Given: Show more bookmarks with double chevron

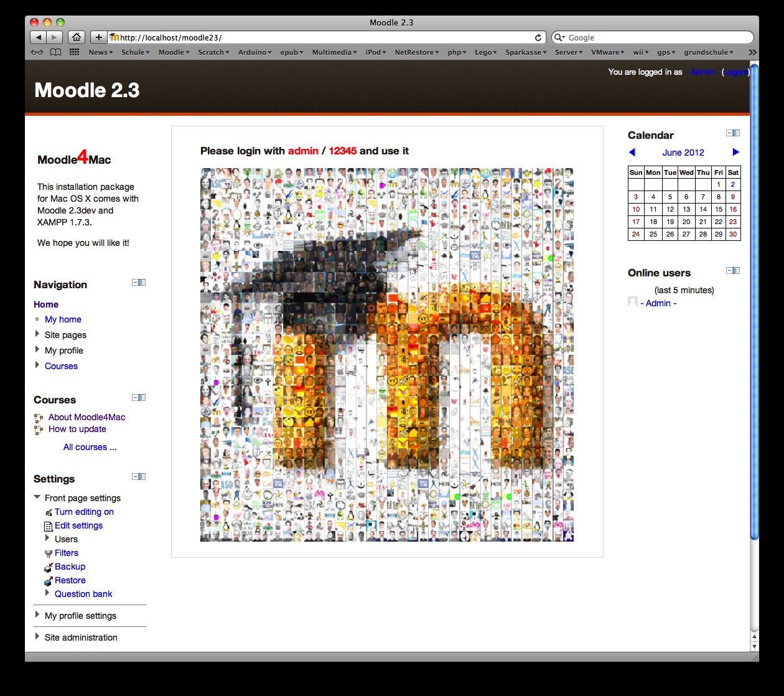Looking at the screenshot, I should coord(752,52).
